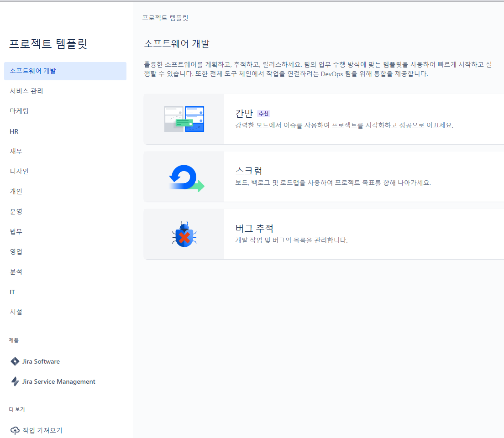Image resolution: width=504 pixels, height=438 pixels.
Task: Click the cloud icon beside 작업 가져오기
Action: [x=14, y=430]
